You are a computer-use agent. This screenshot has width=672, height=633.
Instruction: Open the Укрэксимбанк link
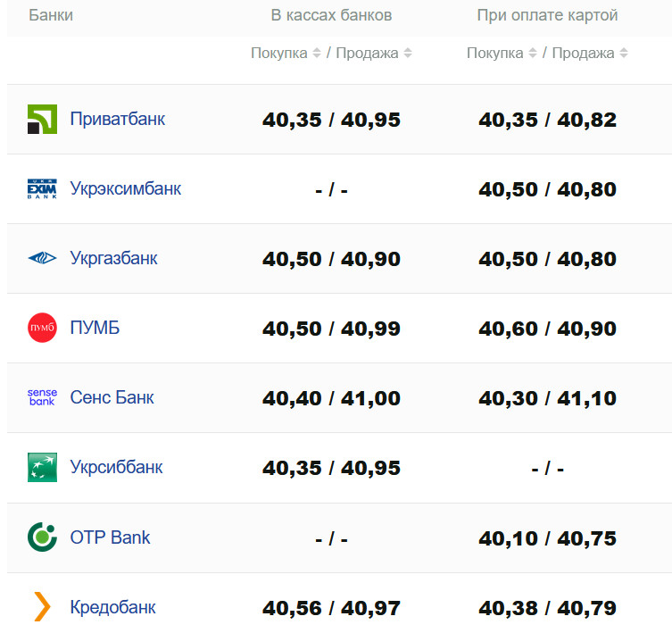pyautogui.click(x=125, y=188)
